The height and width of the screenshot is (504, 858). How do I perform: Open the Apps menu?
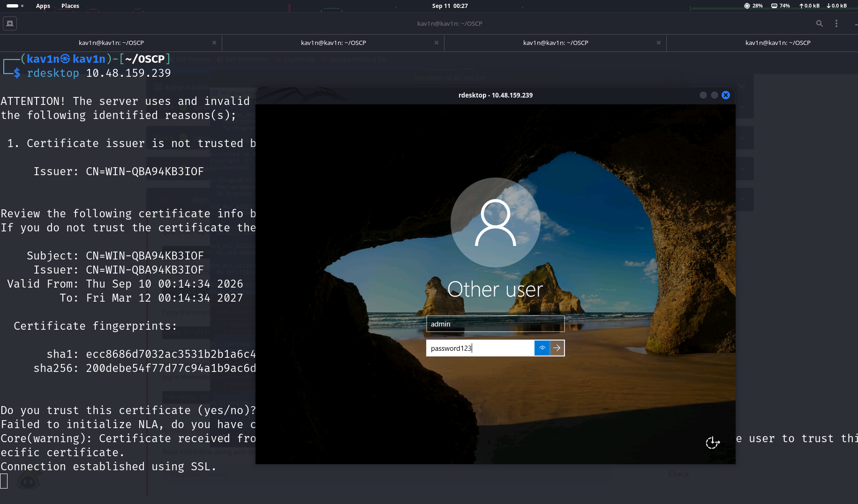coord(43,6)
